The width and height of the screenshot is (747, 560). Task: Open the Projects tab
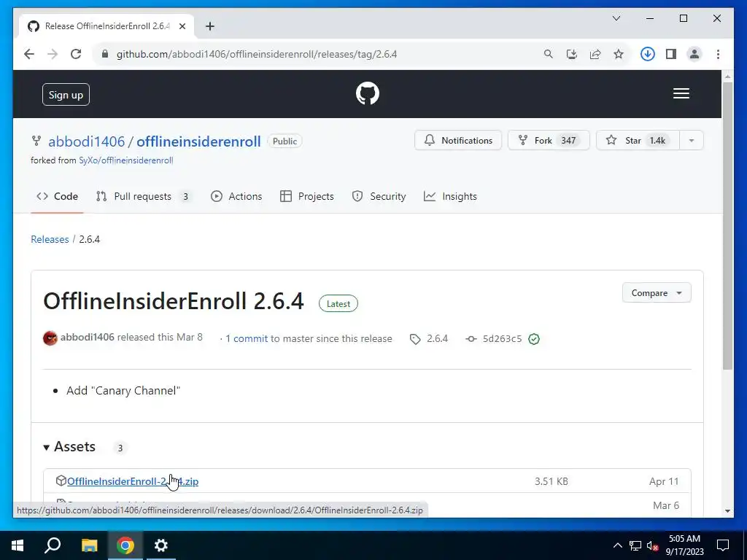tap(307, 196)
